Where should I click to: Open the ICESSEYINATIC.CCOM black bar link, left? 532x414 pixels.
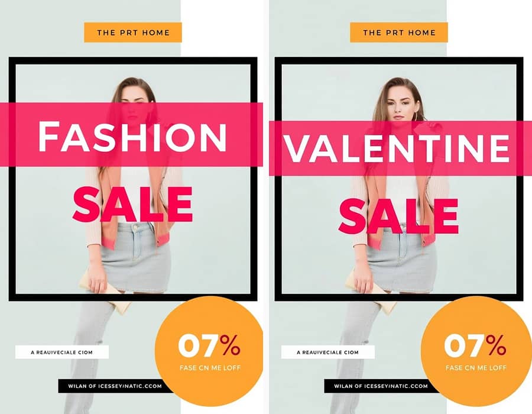point(115,386)
